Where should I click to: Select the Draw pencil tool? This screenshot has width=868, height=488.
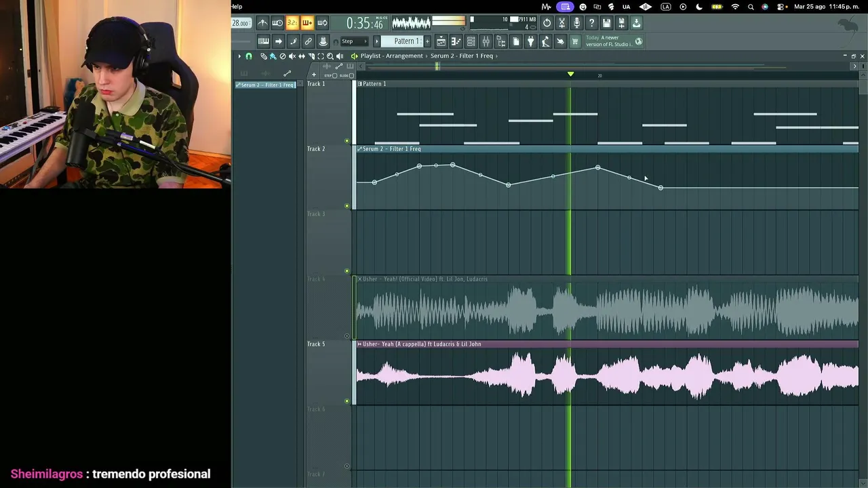tap(264, 56)
